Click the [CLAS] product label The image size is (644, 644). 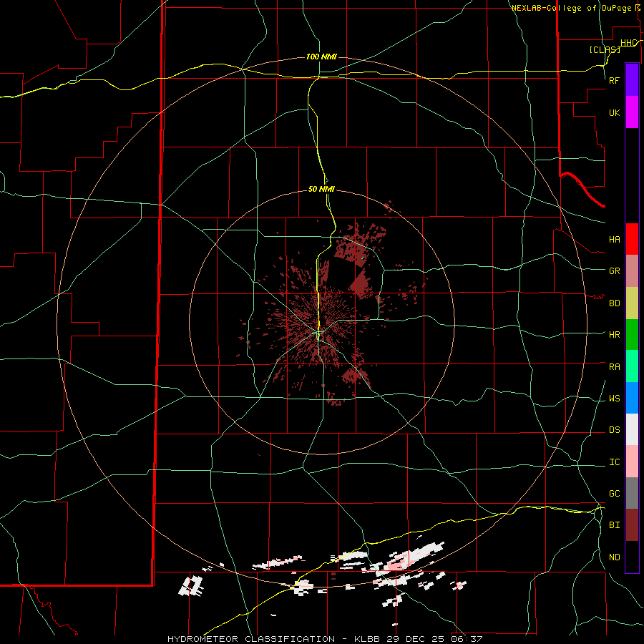[x=605, y=49]
